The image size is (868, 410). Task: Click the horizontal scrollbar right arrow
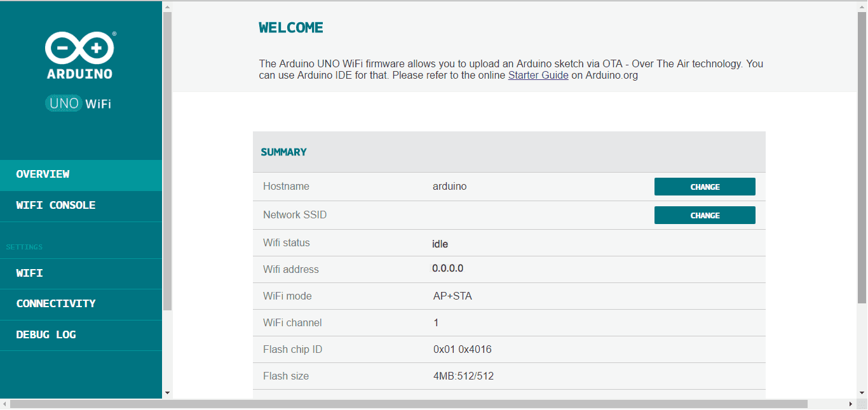tap(851, 404)
